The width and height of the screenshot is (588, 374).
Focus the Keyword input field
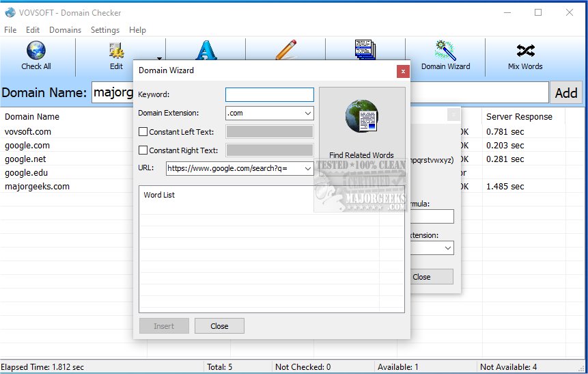(x=270, y=94)
